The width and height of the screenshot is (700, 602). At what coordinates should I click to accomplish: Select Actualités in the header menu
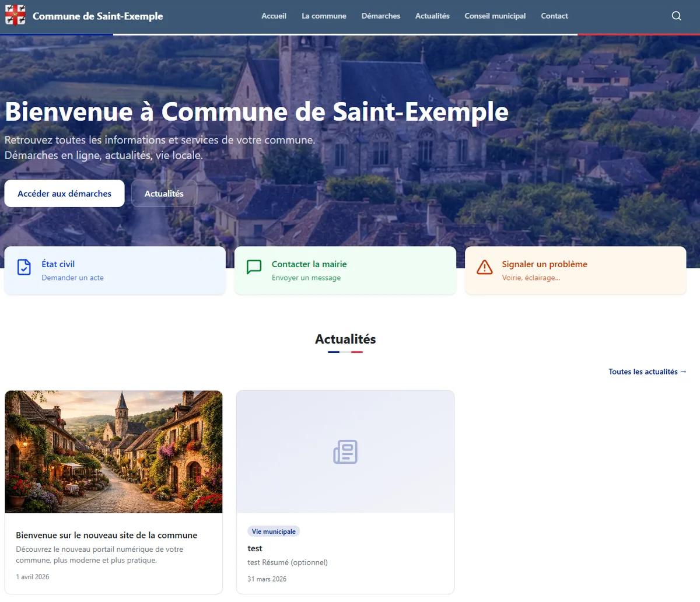tap(432, 16)
